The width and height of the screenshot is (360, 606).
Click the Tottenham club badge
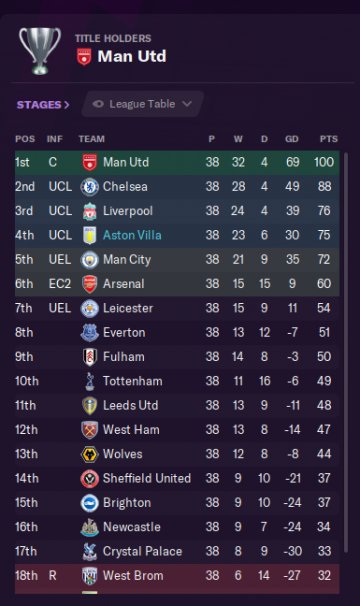89,381
